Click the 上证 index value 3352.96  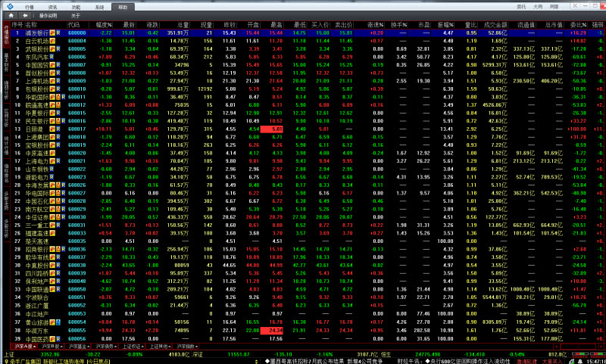[x=50, y=354]
